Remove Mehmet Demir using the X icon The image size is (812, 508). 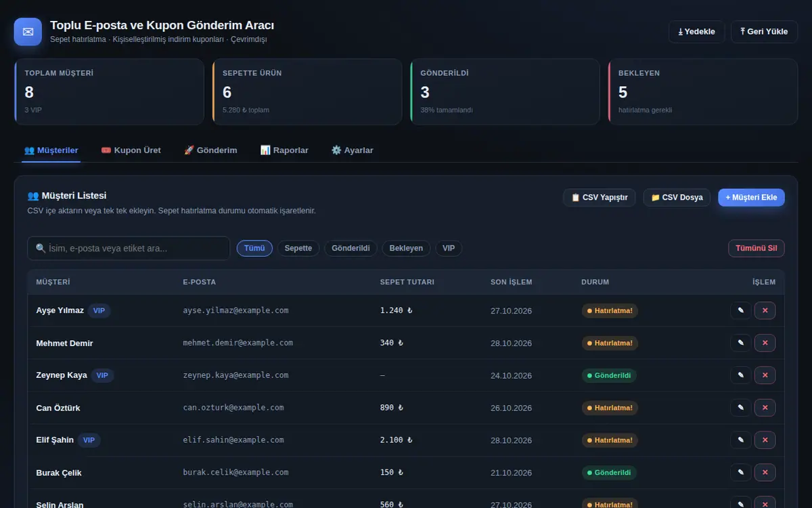click(765, 343)
